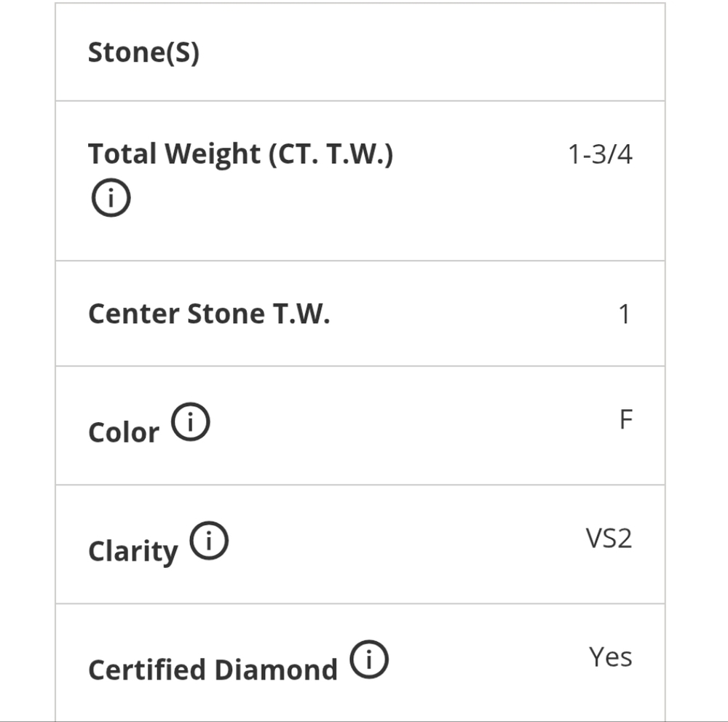
Task: Select the Stone(S) section header
Action: point(360,52)
